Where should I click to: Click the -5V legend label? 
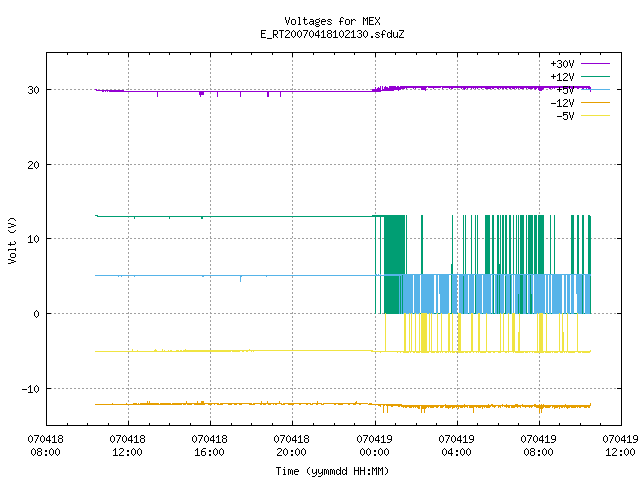pos(565,116)
